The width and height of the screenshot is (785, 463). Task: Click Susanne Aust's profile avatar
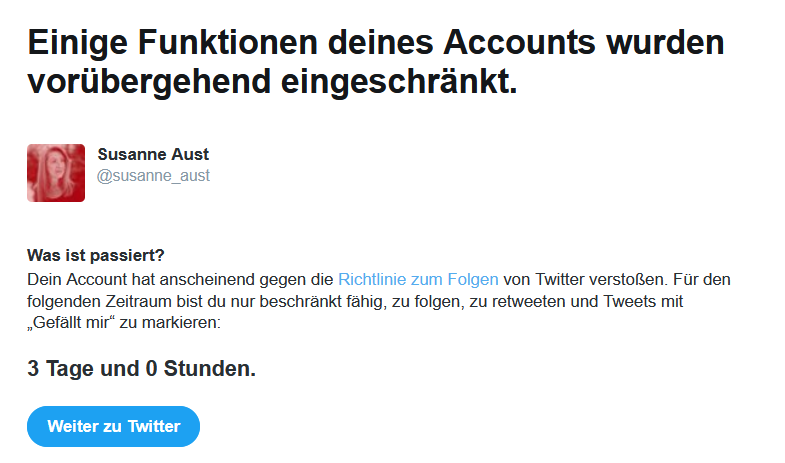point(56,173)
